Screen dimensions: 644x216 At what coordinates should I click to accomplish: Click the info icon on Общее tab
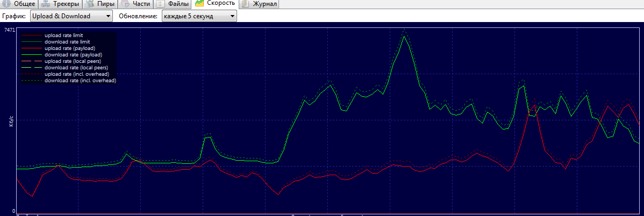(x=7, y=4)
